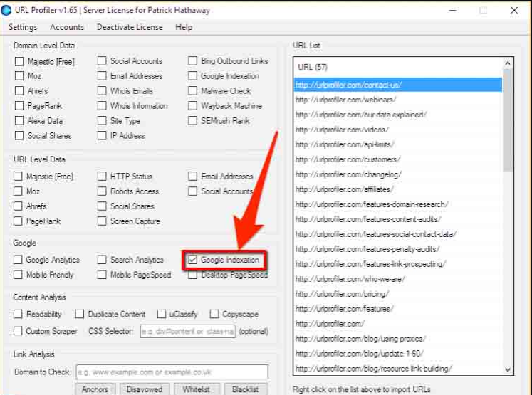
Task: Tick the Copyscape checkbox
Action: click(214, 315)
